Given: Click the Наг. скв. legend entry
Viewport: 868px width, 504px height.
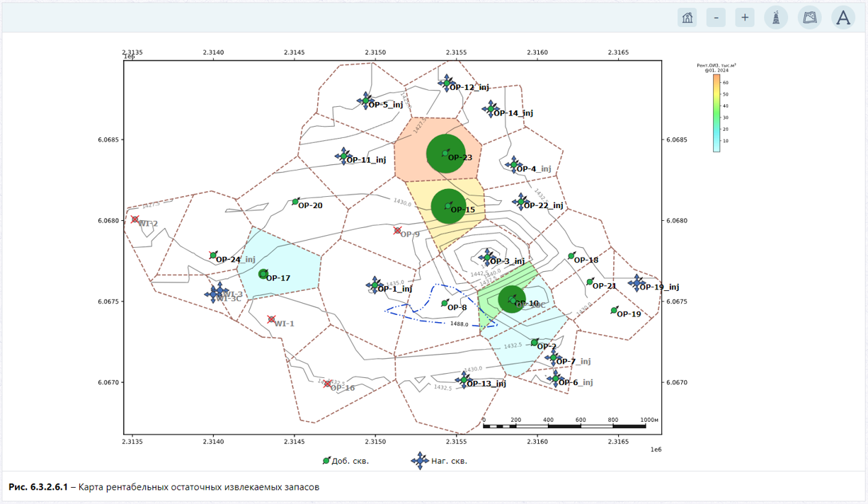Looking at the screenshot, I should pos(439,461).
